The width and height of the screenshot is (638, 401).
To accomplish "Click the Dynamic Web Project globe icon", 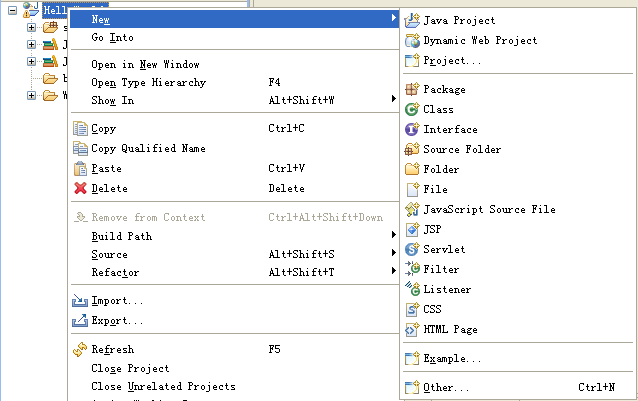I will 412,40.
